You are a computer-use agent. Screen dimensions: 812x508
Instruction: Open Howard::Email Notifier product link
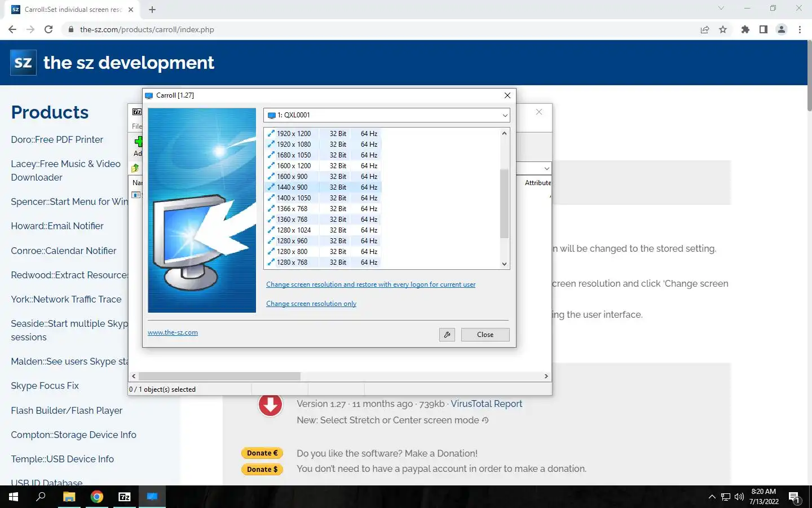pyautogui.click(x=57, y=226)
